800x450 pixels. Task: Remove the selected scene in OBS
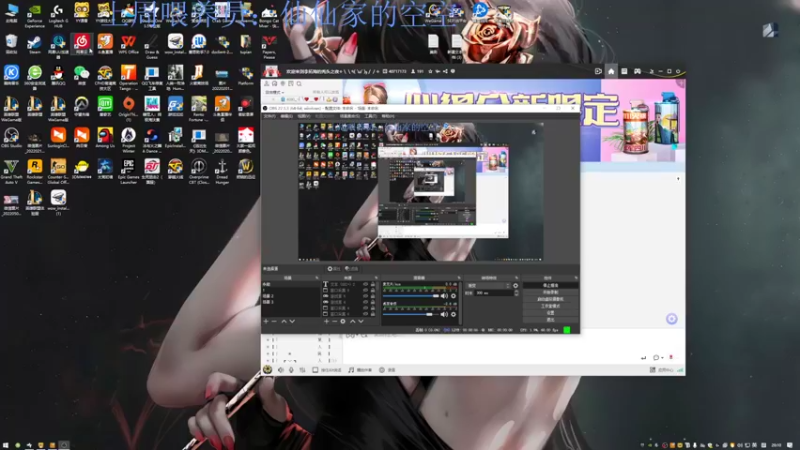[274, 321]
